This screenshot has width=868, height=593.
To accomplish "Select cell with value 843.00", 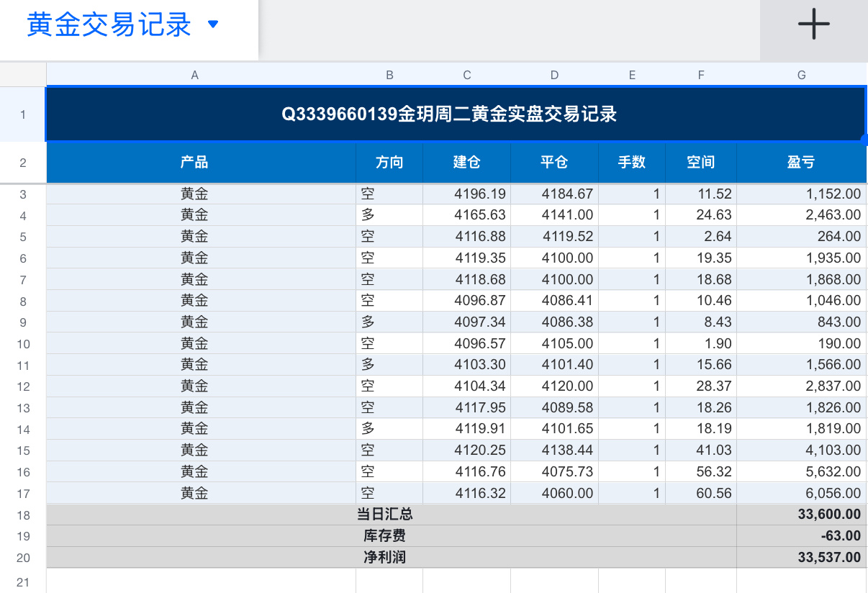I will (802, 322).
